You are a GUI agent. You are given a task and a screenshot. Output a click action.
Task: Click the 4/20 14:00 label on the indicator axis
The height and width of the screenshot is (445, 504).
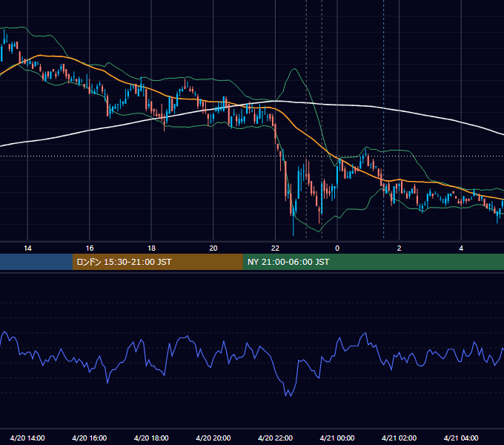click(x=27, y=438)
